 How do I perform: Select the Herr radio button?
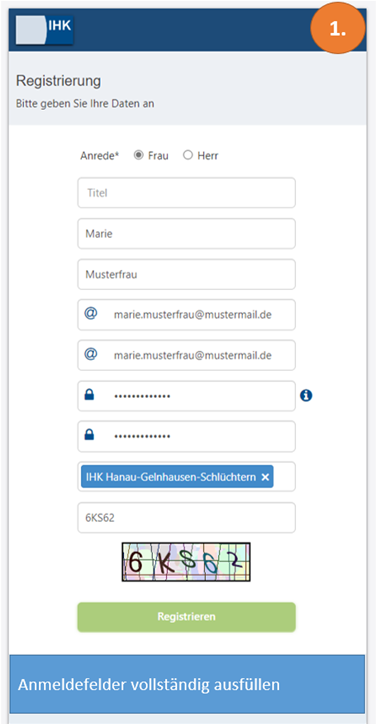187,156
